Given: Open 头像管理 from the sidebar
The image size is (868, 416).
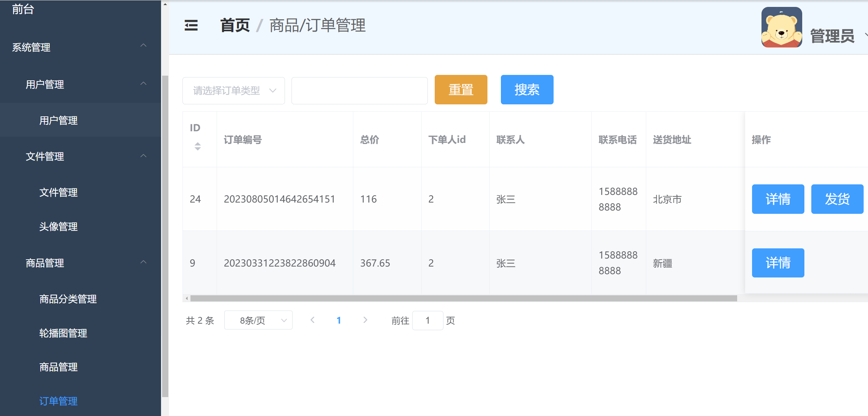Looking at the screenshot, I should click(58, 227).
